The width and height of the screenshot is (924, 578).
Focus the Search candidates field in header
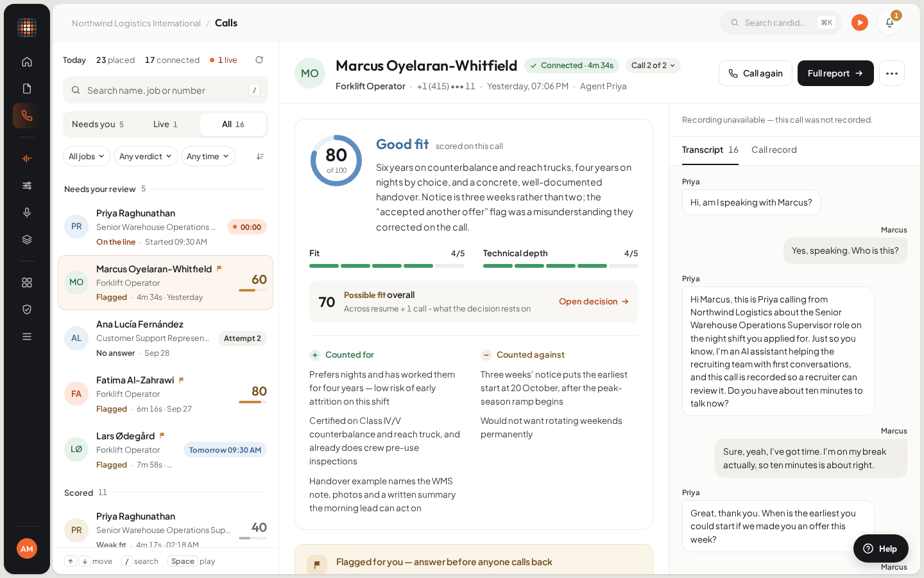781,22
